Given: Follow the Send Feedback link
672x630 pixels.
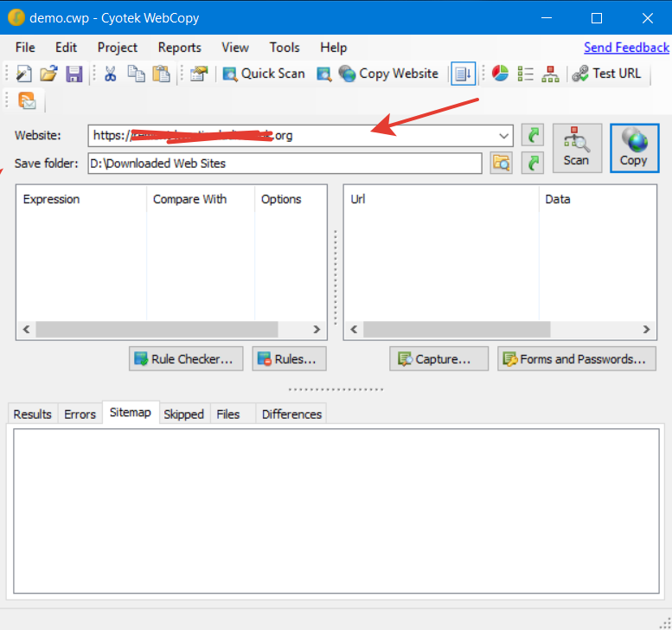Looking at the screenshot, I should 626,48.
